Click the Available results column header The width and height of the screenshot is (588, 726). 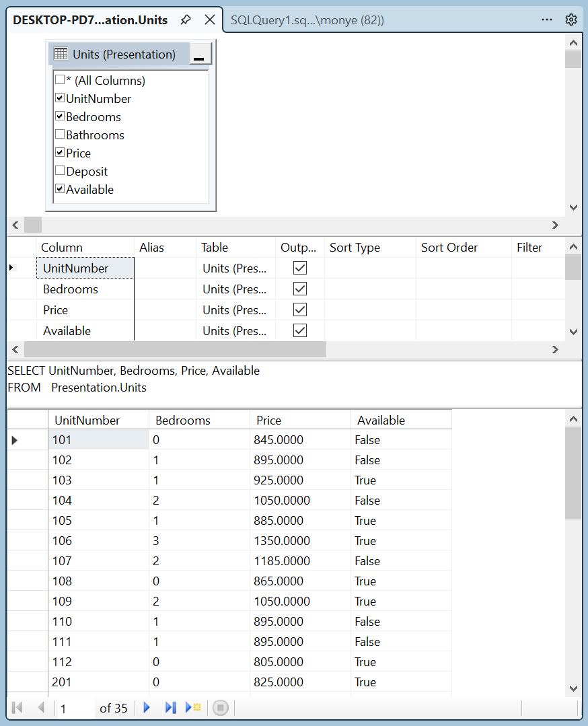[x=402, y=420]
